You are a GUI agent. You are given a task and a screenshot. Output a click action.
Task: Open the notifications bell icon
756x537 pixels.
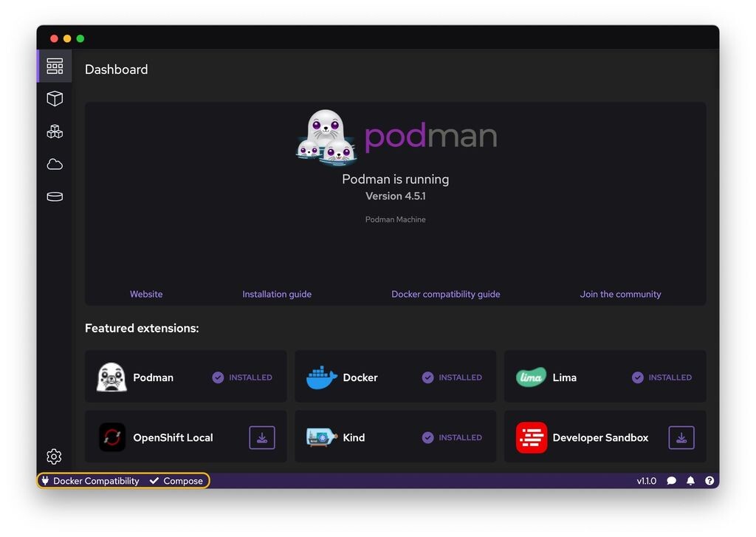click(x=690, y=481)
